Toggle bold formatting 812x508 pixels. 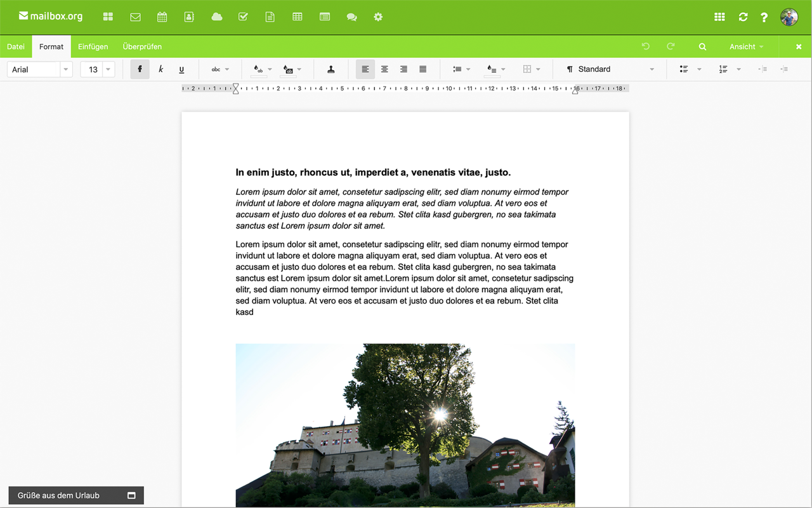(x=140, y=69)
